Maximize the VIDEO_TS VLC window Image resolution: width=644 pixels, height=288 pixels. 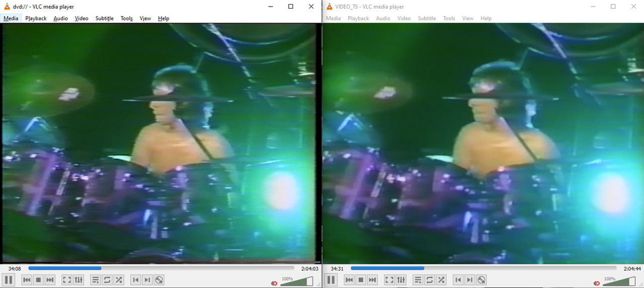(x=613, y=7)
